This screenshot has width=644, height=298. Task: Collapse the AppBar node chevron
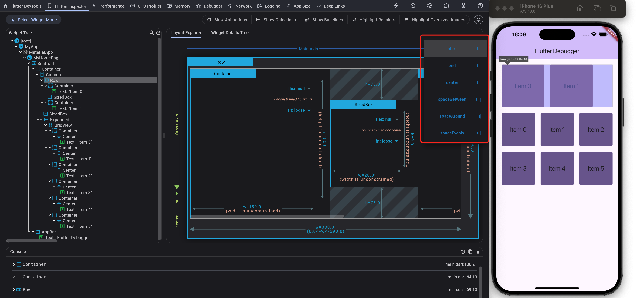pos(33,232)
